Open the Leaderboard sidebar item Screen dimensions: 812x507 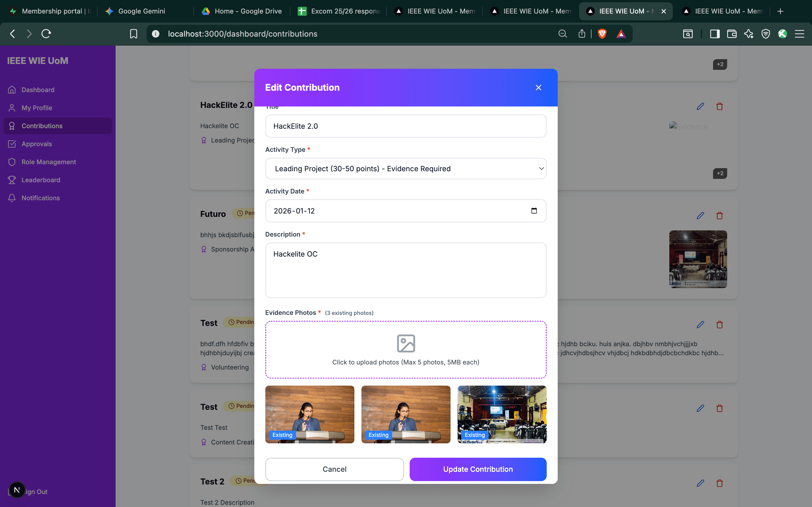(41, 180)
